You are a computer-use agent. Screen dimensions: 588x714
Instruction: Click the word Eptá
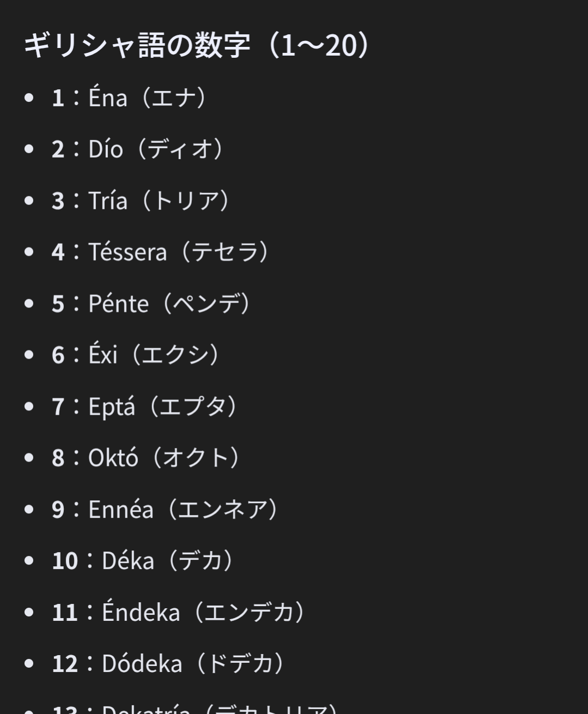point(111,407)
